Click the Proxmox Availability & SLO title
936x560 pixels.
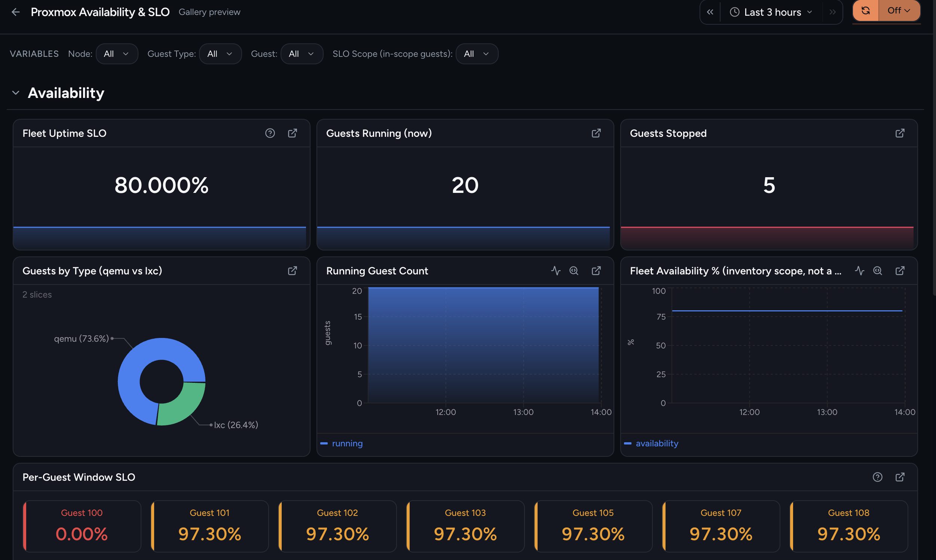click(100, 12)
